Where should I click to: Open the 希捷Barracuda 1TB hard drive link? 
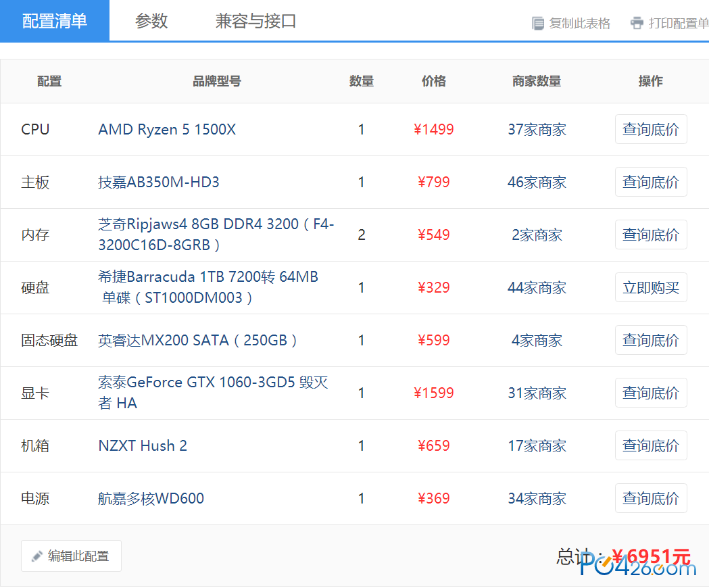coord(208,287)
